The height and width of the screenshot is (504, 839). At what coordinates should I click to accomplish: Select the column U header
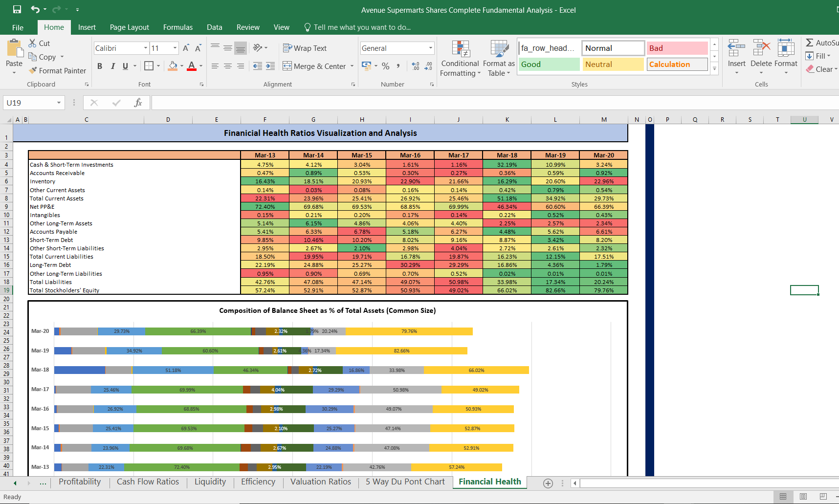pyautogui.click(x=804, y=119)
